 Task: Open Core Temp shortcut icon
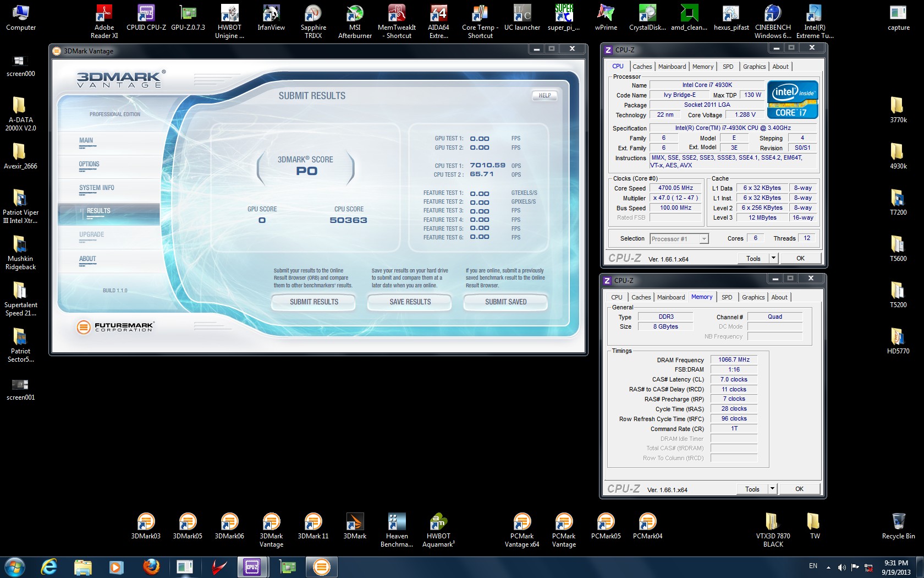pos(480,21)
